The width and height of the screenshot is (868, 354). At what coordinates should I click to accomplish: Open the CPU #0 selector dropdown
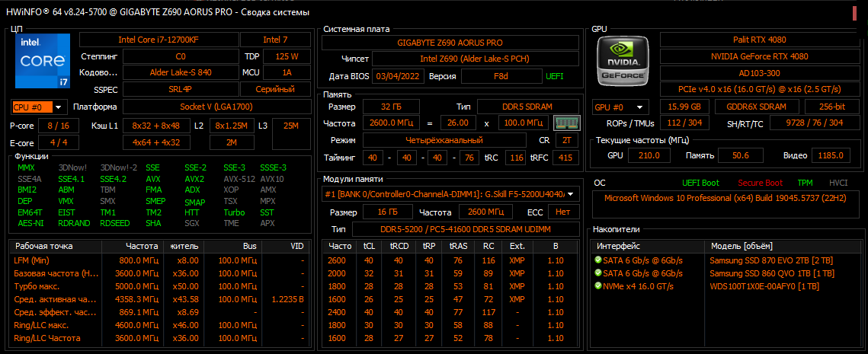39,107
